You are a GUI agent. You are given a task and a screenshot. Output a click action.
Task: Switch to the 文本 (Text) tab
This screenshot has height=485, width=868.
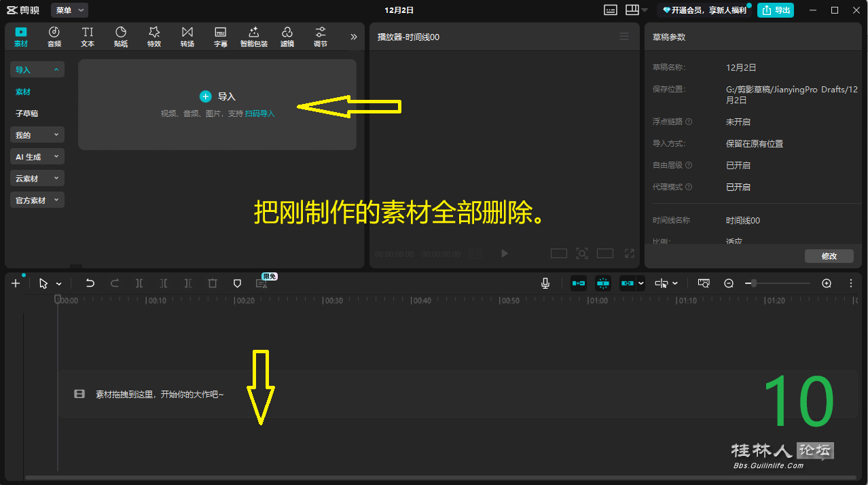pyautogui.click(x=88, y=36)
